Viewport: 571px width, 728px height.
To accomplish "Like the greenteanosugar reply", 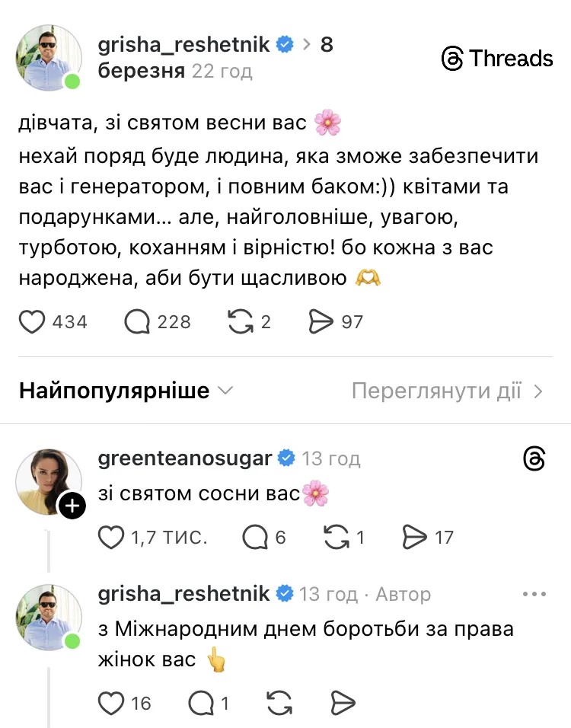I will (x=111, y=538).
